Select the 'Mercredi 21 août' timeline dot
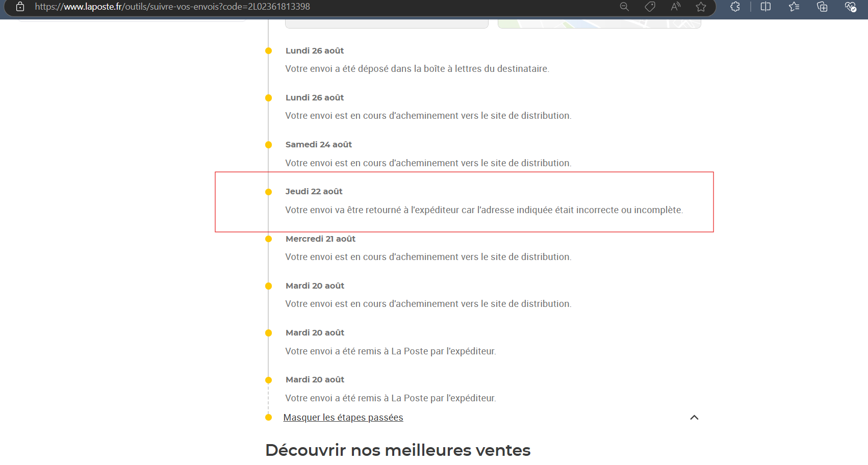This screenshot has height=465, width=868. pos(269,239)
